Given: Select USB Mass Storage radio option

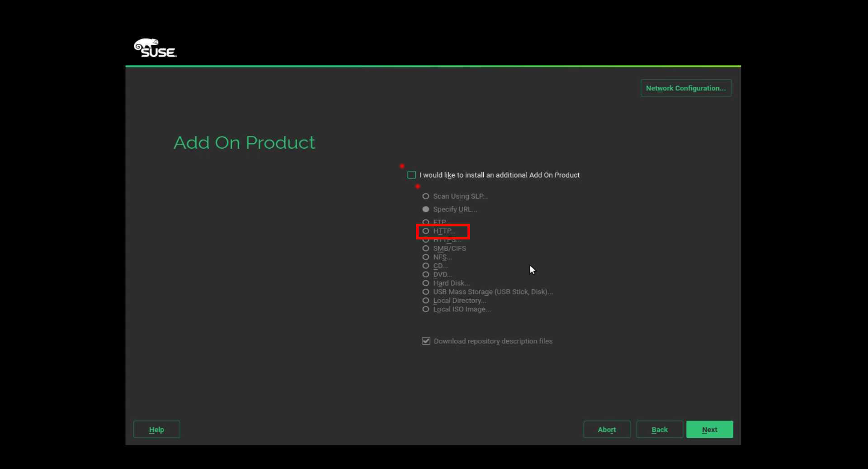Looking at the screenshot, I should [x=425, y=292].
